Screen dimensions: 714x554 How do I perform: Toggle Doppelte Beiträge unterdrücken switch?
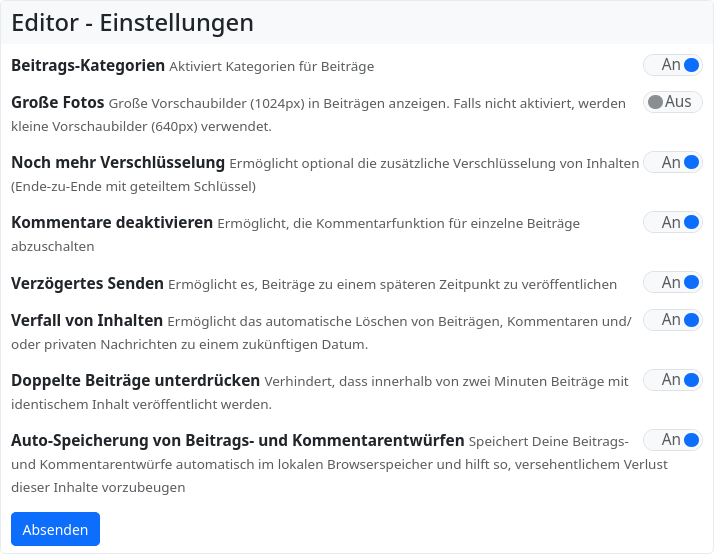[672, 380]
